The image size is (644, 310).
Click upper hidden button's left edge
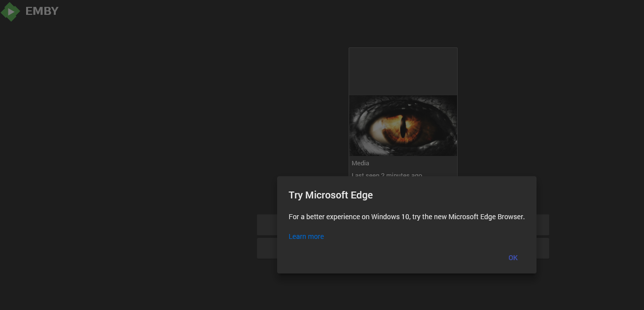coord(266,225)
